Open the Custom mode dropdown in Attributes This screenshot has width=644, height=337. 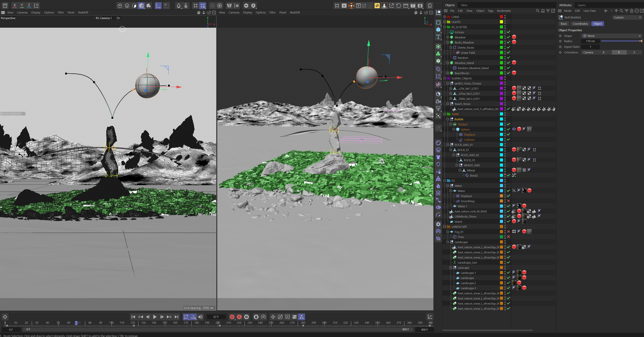pyautogui.click(x=627, y=17)
